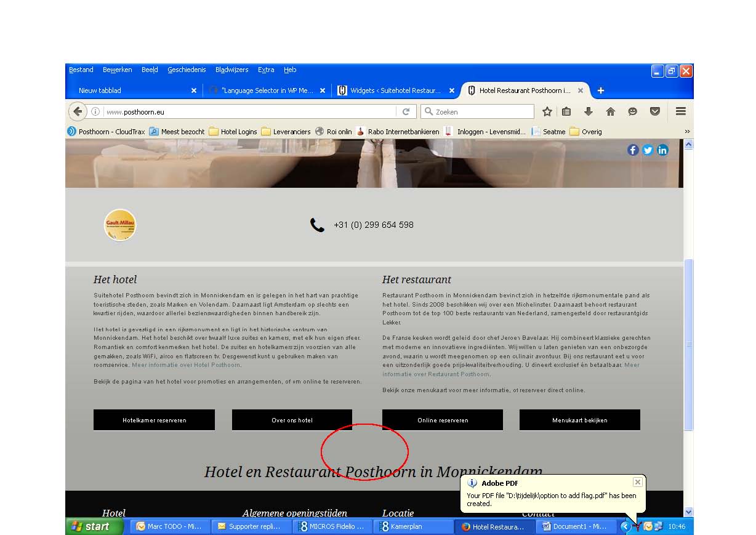756x535 pixels.
Task: Open the Firefox hamburger menu
Action: tap(680, 111)
